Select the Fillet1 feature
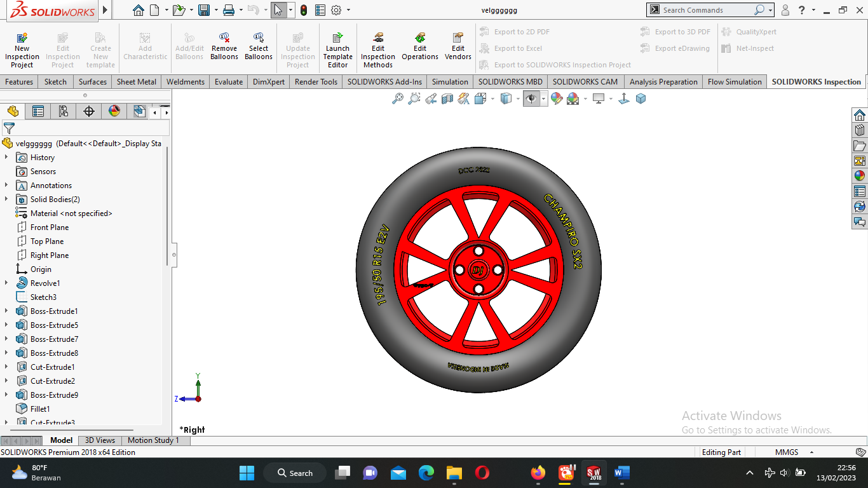868x488 pixels. (39, 409)
